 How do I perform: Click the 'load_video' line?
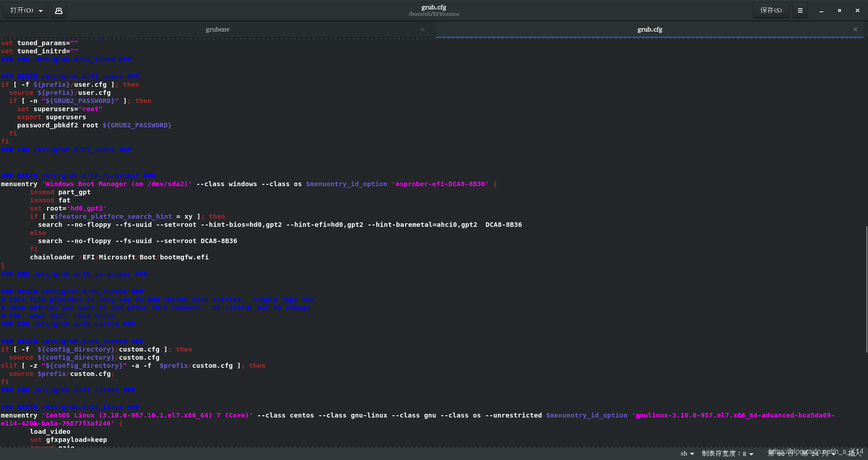(50, 432)
